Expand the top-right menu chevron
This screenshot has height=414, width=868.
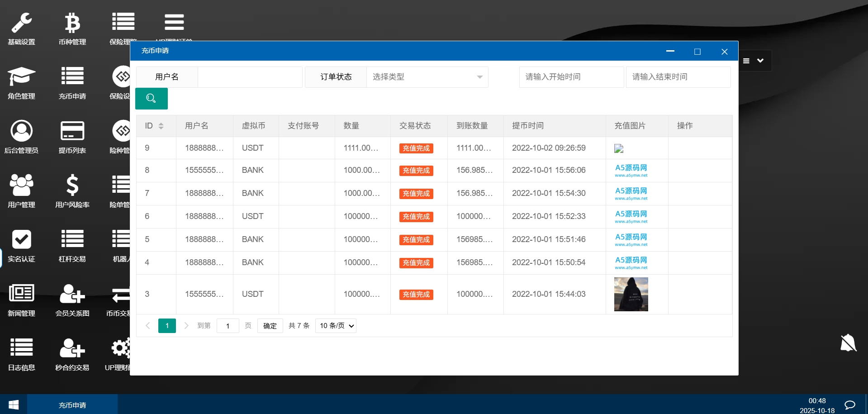(760, 61)
